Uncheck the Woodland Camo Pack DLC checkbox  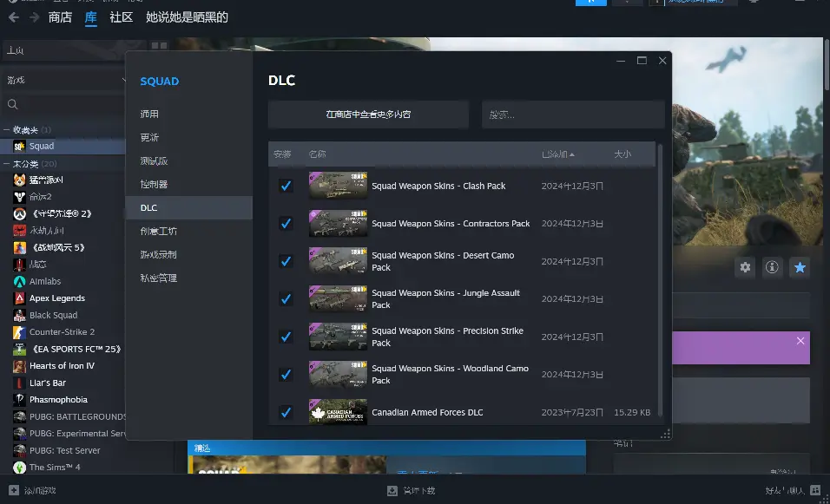[286, 375]
